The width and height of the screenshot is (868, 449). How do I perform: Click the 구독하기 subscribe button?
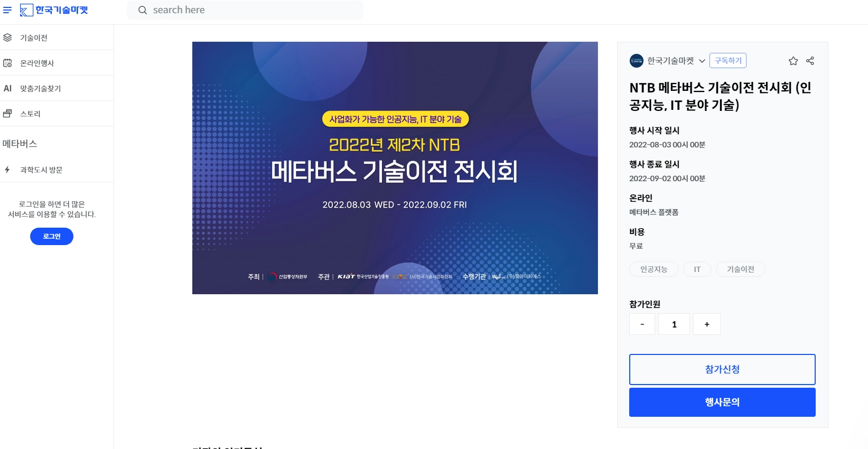[x=728, y=61]
